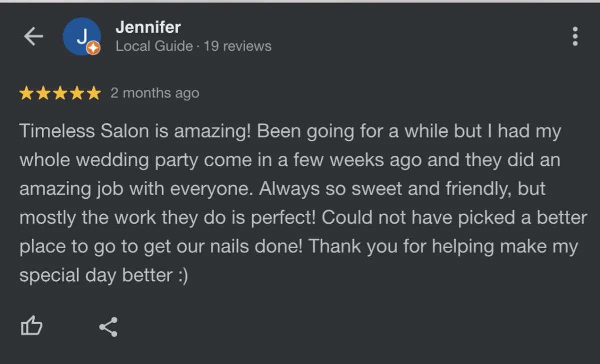
Task: Click the '2 months ago' timestamp
Action: pos(155,93)
